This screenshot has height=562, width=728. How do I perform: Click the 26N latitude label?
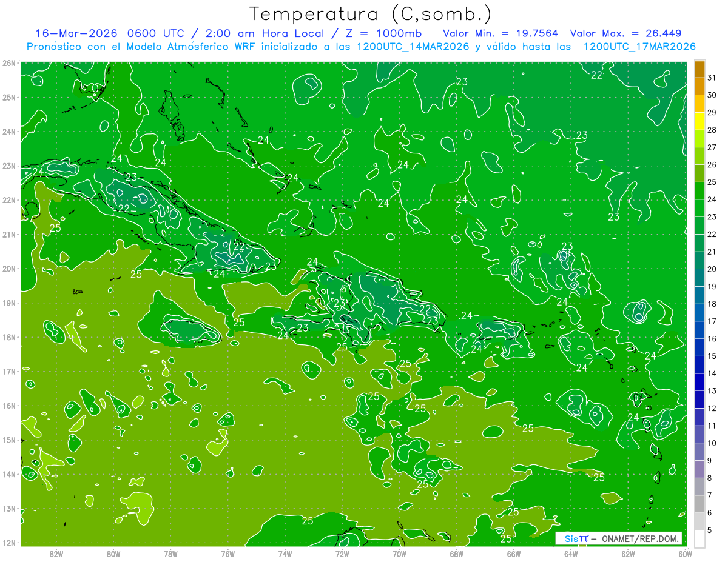click(x=8, y=63)
